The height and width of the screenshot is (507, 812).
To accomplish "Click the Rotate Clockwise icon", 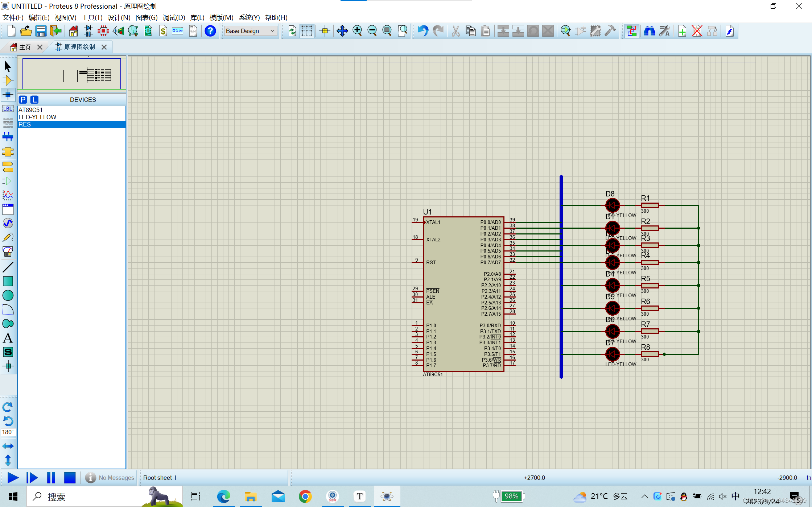I will [8, 407].
